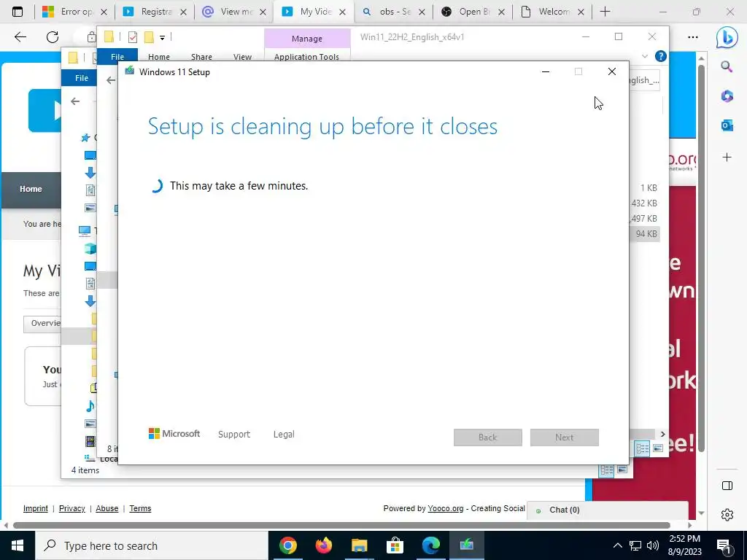Open Legal link in Setup window
Viewport: 747px width, 560px height.
tap(284, 435)
